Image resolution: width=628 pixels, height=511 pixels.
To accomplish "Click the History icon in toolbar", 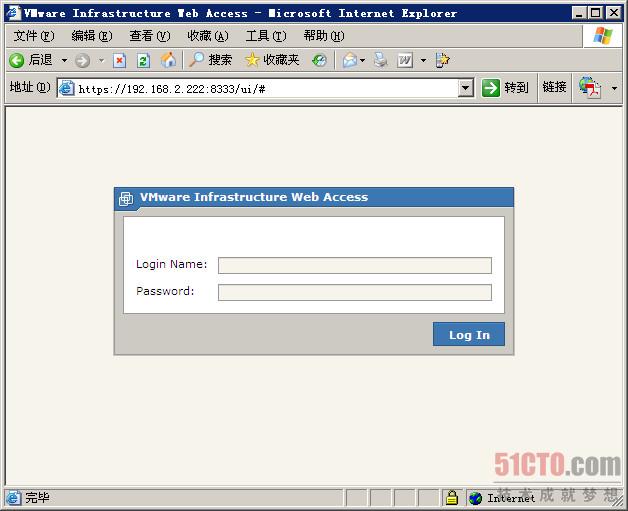I will pos(319,60).
